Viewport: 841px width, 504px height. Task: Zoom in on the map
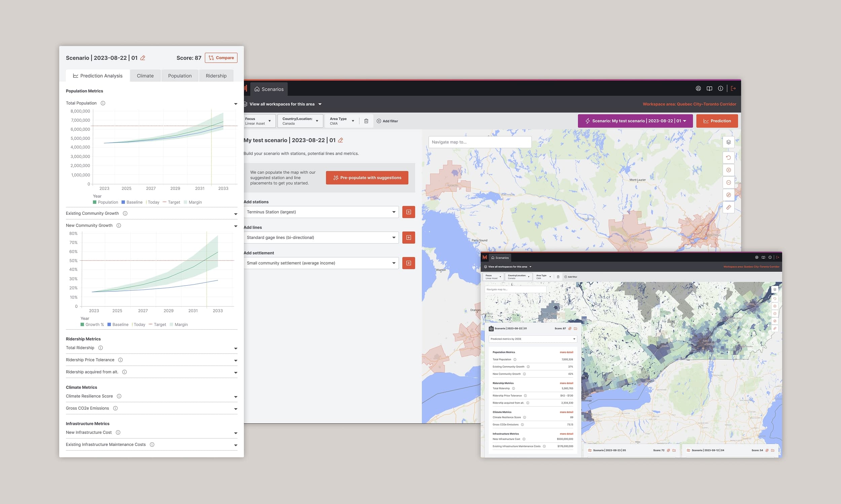[x=728, y=170]
